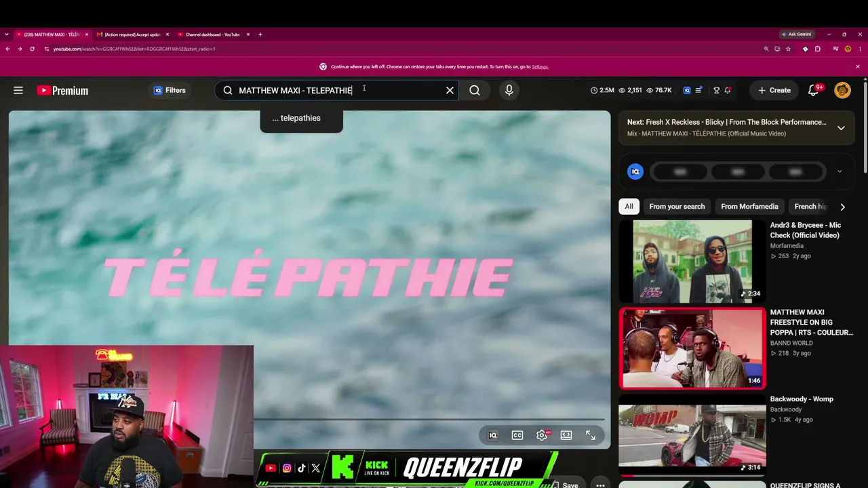Viewport: 868px width, 488px height.
Task: Expand the Mix playlist panel chevron
Action: [x=841, y=127]
